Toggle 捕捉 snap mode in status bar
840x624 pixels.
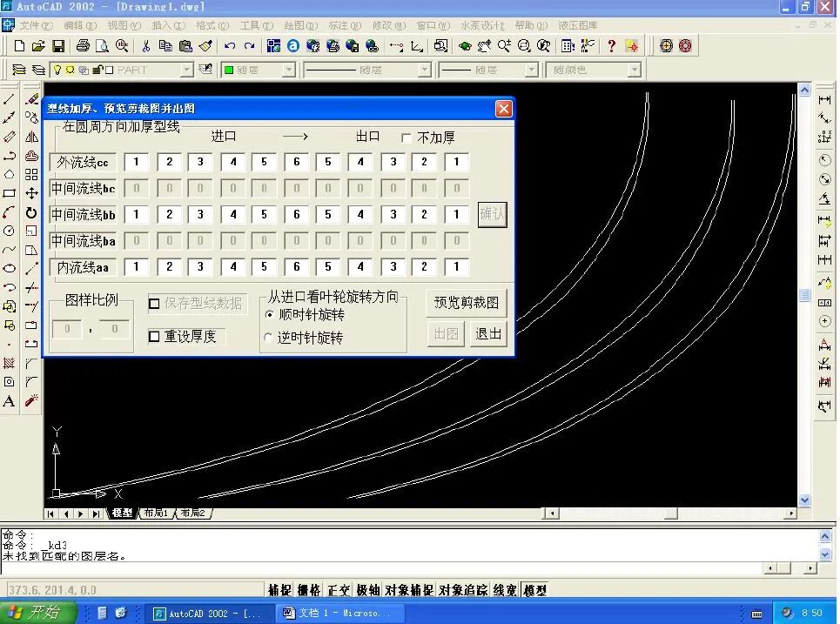point(279,590)
